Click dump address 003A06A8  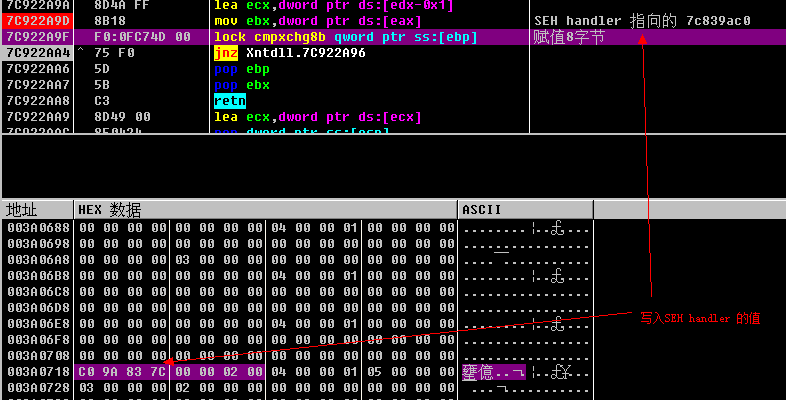tap(38, 260)
